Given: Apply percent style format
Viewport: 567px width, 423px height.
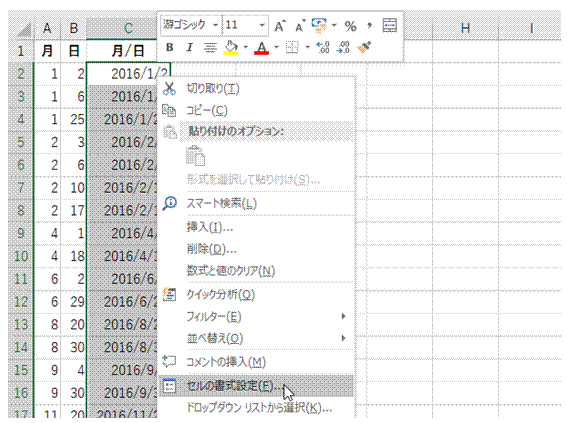Looking at the screenshot, I should (x=350, y=26).
